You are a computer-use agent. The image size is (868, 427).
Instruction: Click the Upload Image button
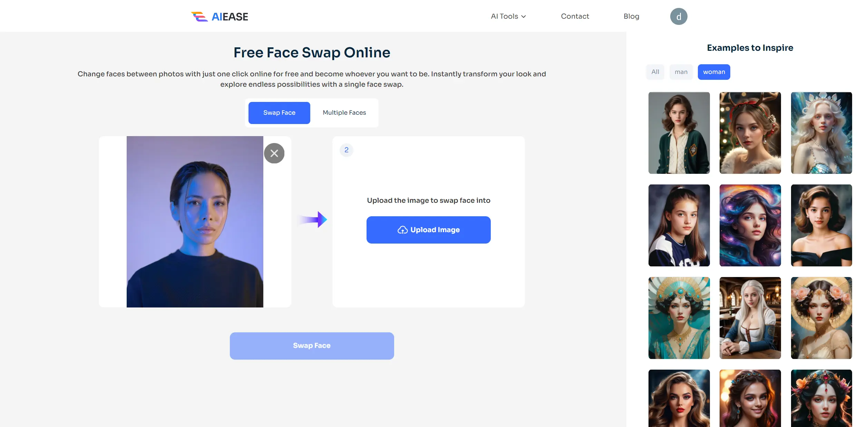[428, 229]
